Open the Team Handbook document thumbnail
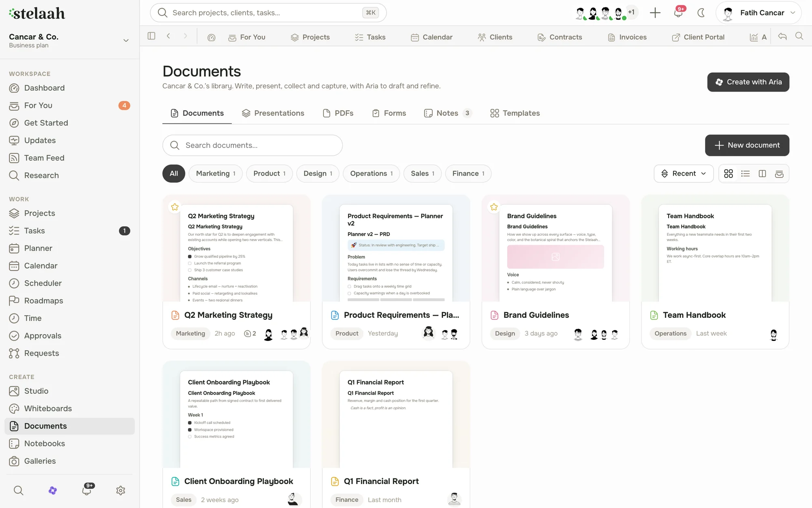 pyautogui.click(x=715, y=248)
